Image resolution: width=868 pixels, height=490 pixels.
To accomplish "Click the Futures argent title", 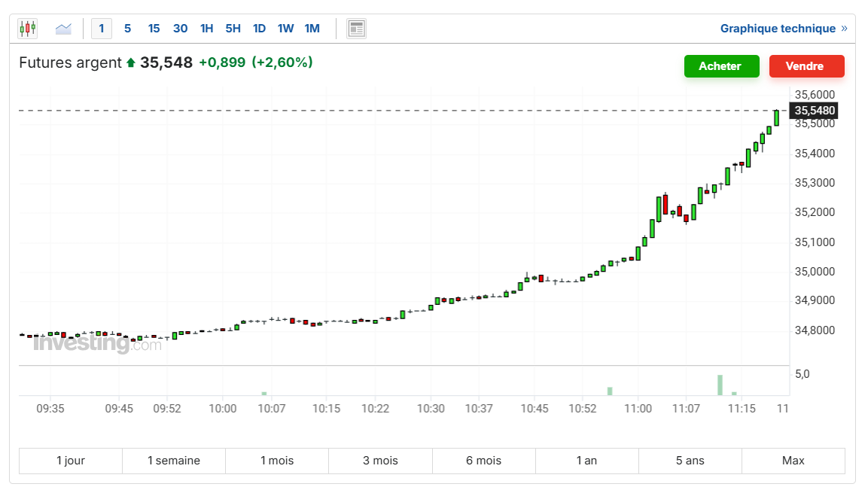I will [x=70, y=62].
